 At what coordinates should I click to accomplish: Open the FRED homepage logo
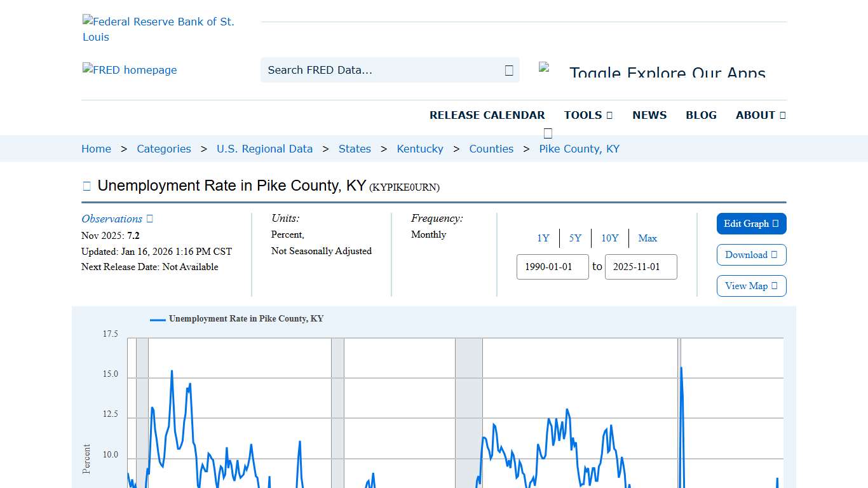coord(130,70)
